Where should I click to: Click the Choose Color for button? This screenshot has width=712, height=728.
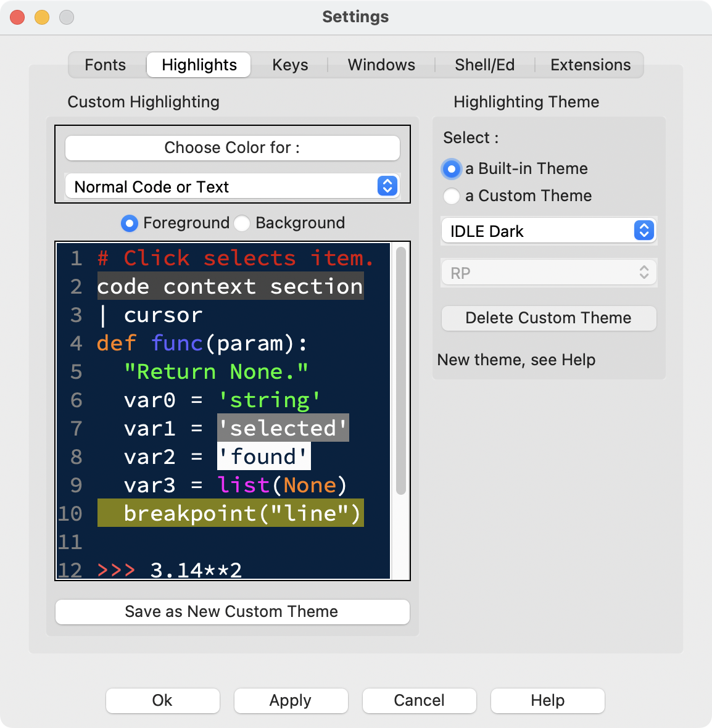point(233,147)
